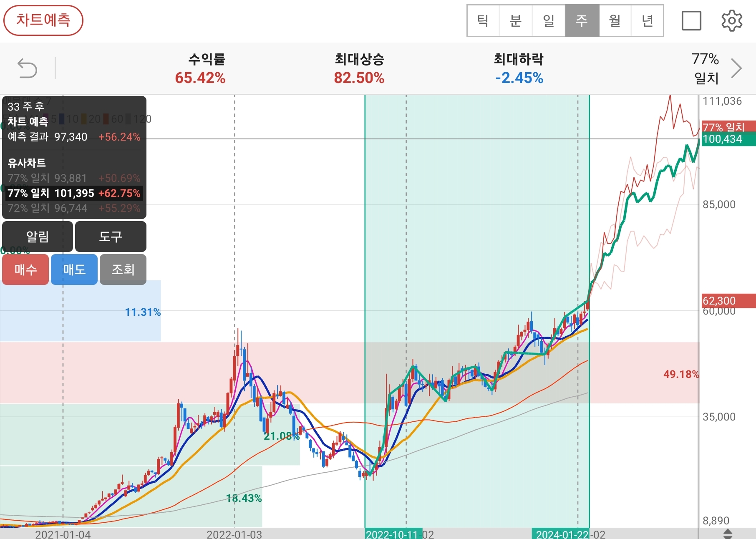This screenshot has width=756, height=539.
Task: Tap the 18.43% zone label
Action: tap(244, 498)
